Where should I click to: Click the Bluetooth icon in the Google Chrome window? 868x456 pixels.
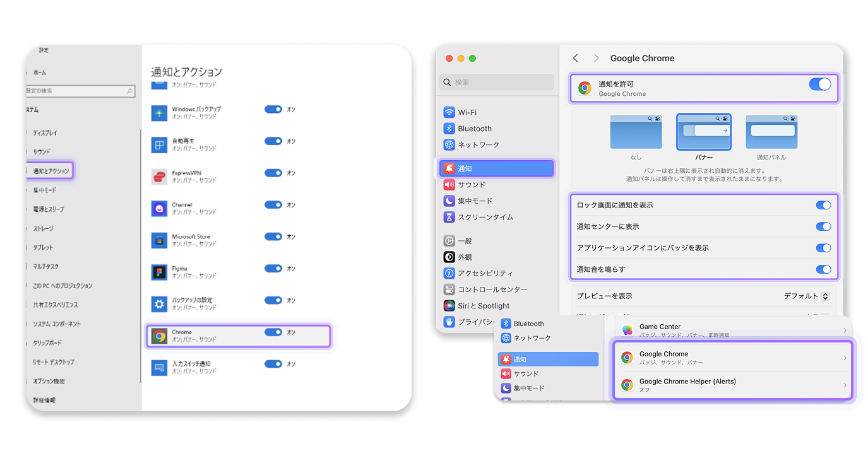[x=449, y=129]
